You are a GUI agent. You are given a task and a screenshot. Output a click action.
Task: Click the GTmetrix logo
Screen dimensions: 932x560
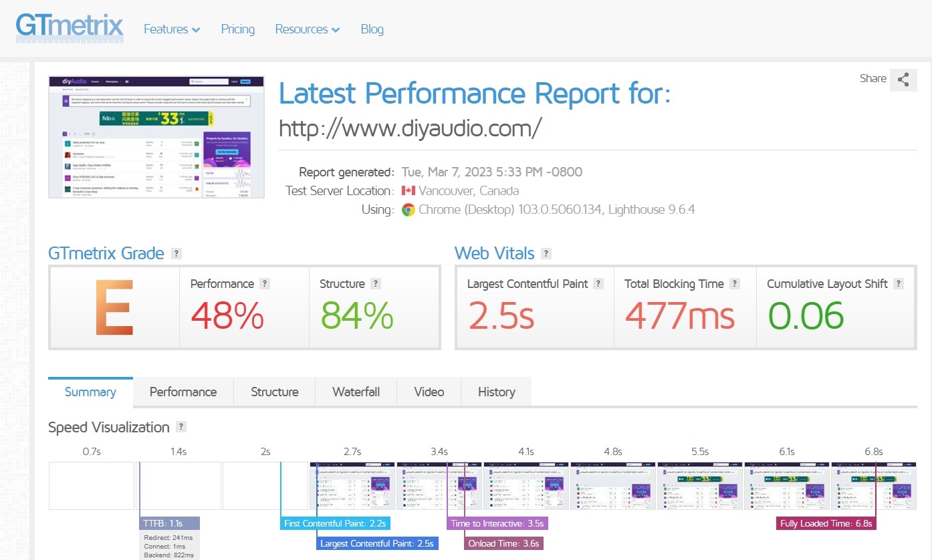tap(70, 28)
